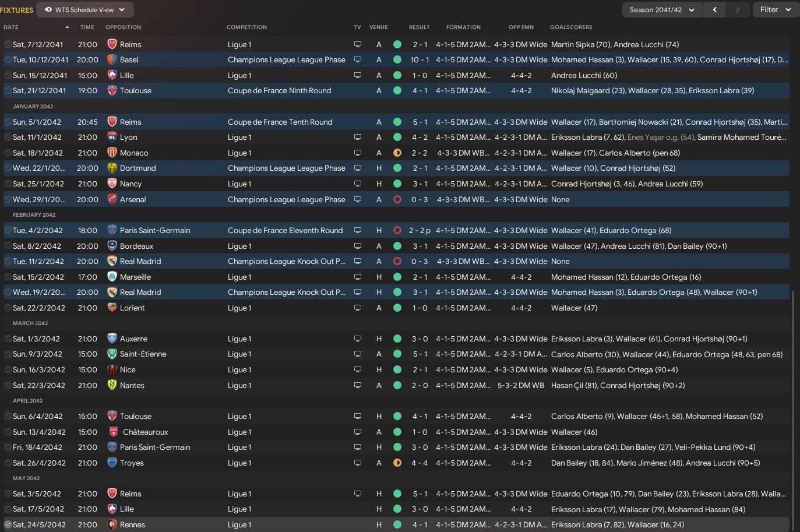
Task: Click the Lorient club badge icon
Action: click(112, 308)
